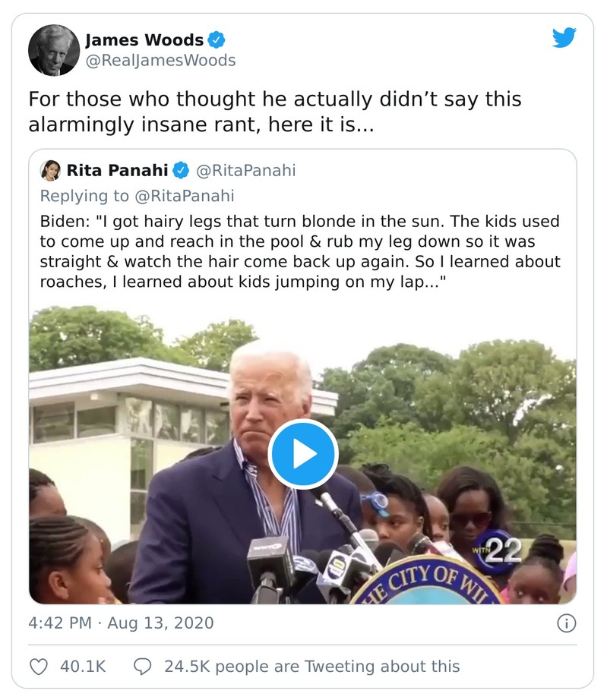Click the @RealJamesWoods handle
This screenshot has height=700, width=607.
(x=160, y=60)
